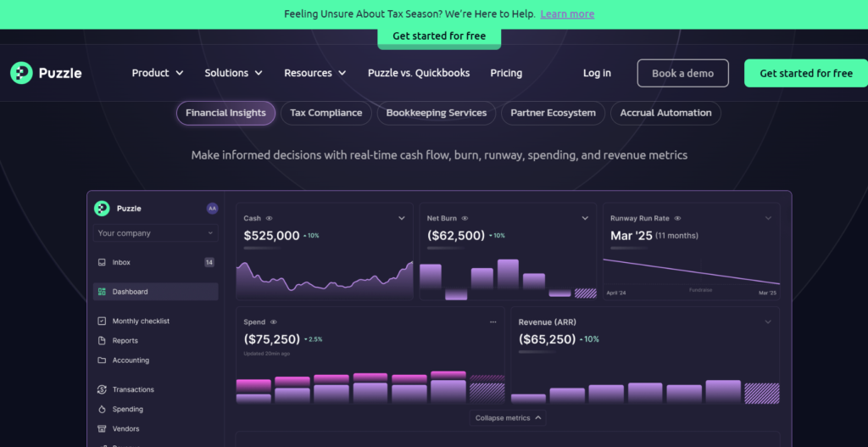Select the Accrual Automation tab
The image size is (868, 447).
click(x=665, y=113)
